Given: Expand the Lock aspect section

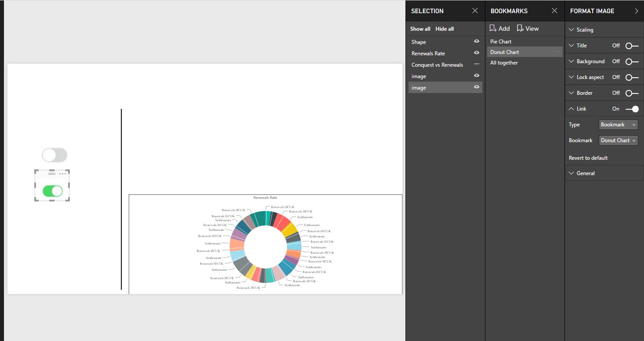Looking at the screenshot, I should (x=572, y=77).
